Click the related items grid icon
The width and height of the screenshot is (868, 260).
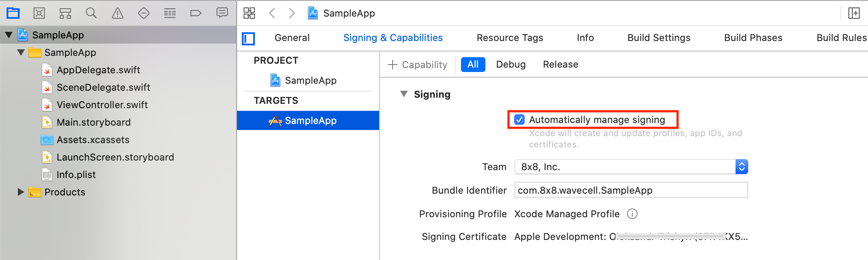coord(249,13)
